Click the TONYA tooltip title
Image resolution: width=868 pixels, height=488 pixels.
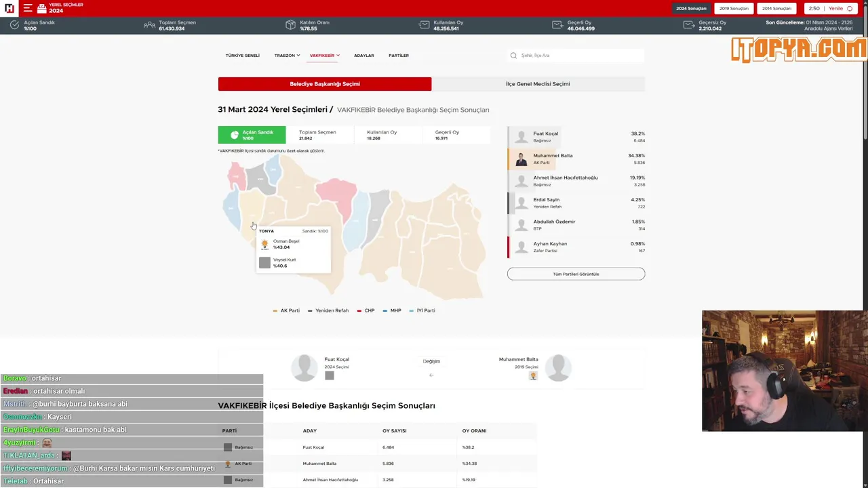(266, 231)
